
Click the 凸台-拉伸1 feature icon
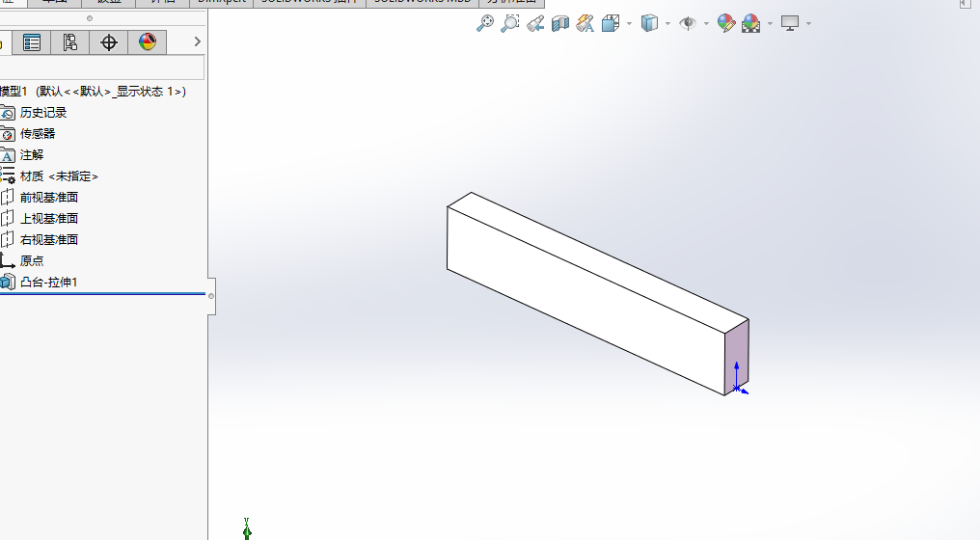(x=8, y=282)
